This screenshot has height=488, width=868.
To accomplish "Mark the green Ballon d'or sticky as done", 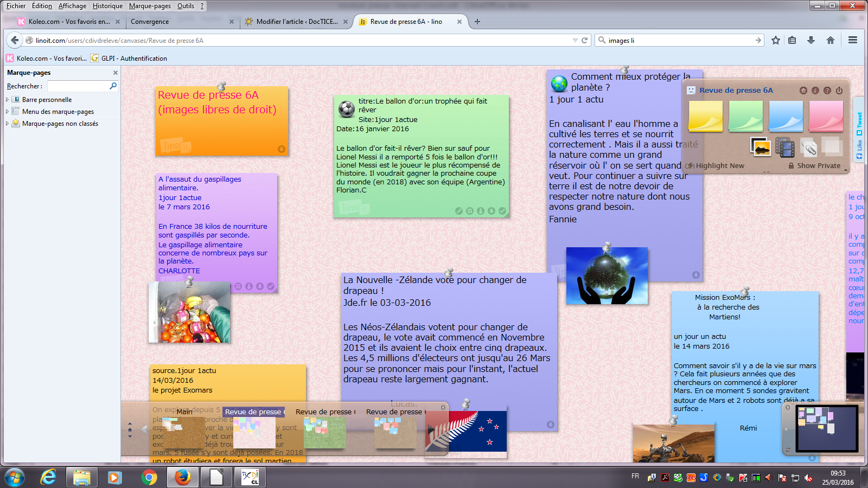I will tap(502, 211).
